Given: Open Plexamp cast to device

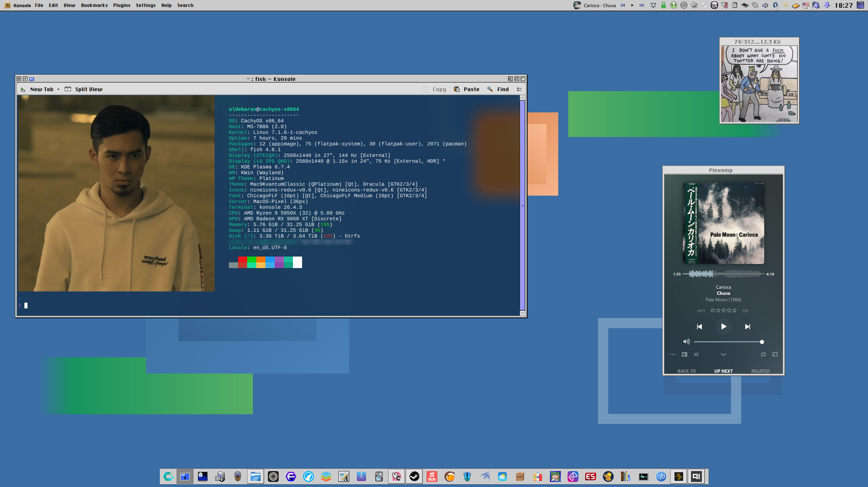Looking at the screenshot, I should coord(775,354).
